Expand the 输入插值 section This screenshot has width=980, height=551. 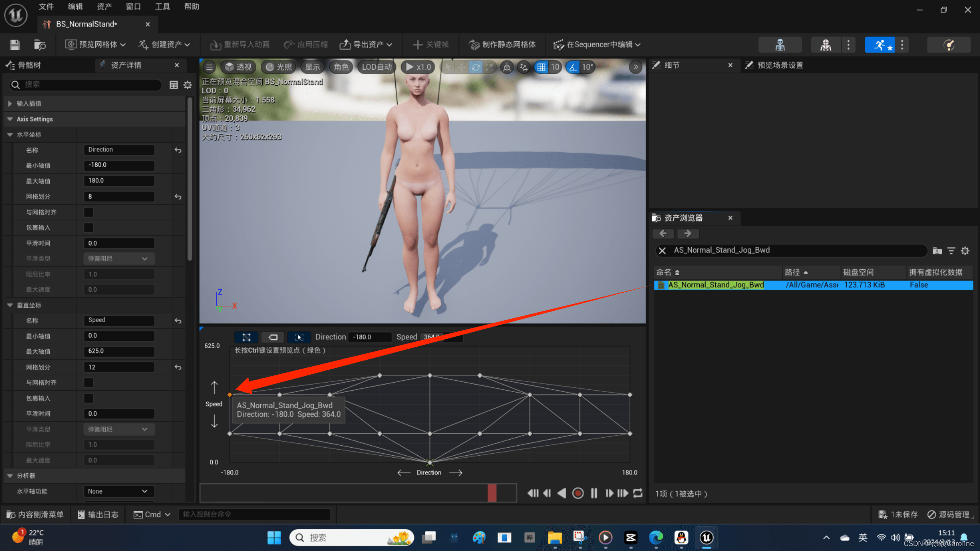(10, 103)
